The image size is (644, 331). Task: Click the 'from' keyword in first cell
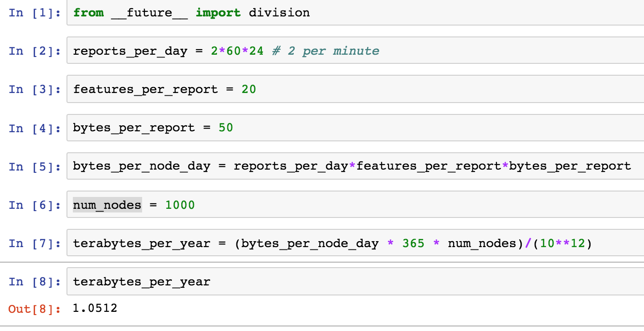click(x=88, y=12)
